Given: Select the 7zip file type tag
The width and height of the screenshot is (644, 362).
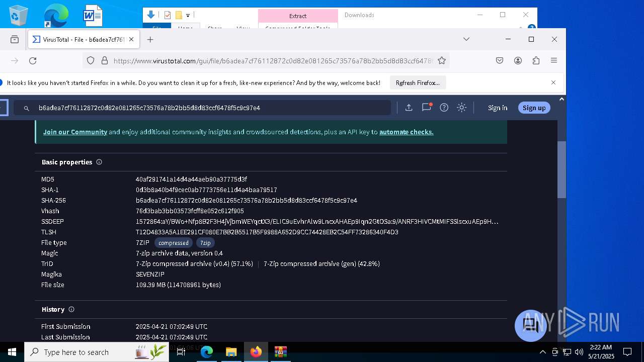Looking at the screenshot, I should (205, 243).
